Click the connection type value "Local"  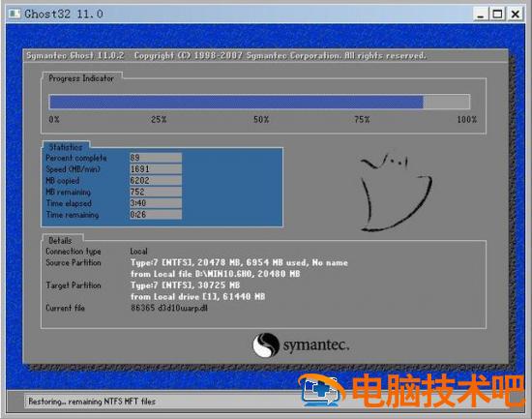(138, 252)
